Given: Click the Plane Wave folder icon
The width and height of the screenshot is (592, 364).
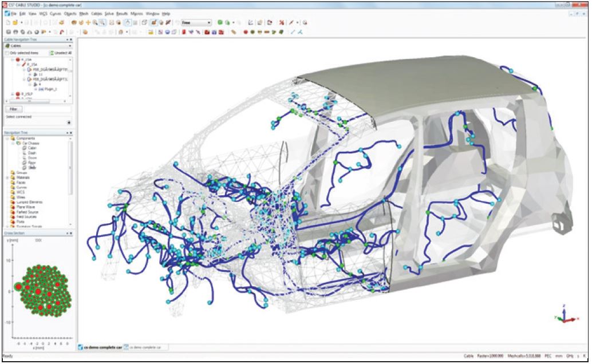Looking at the screenshot, I should coord(13,207).
